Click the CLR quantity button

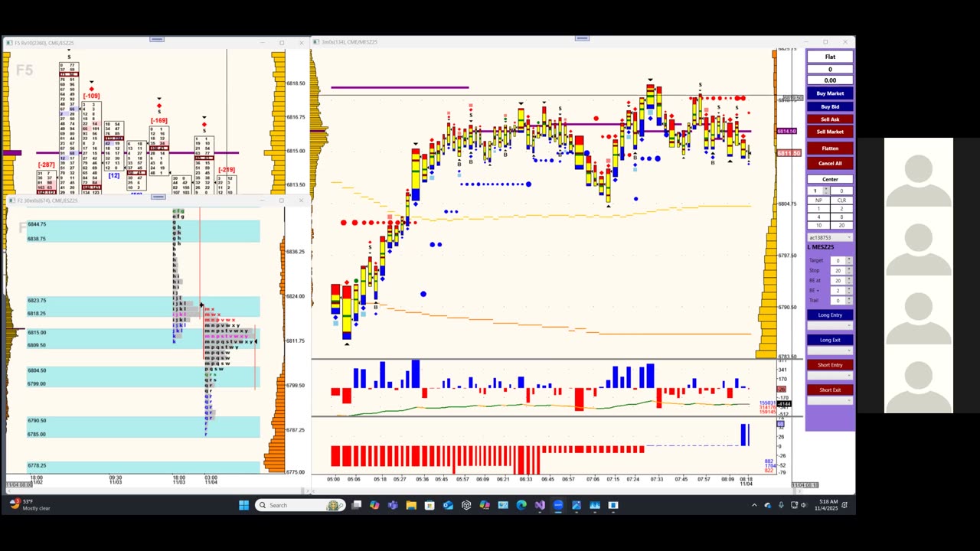(841, 201)
